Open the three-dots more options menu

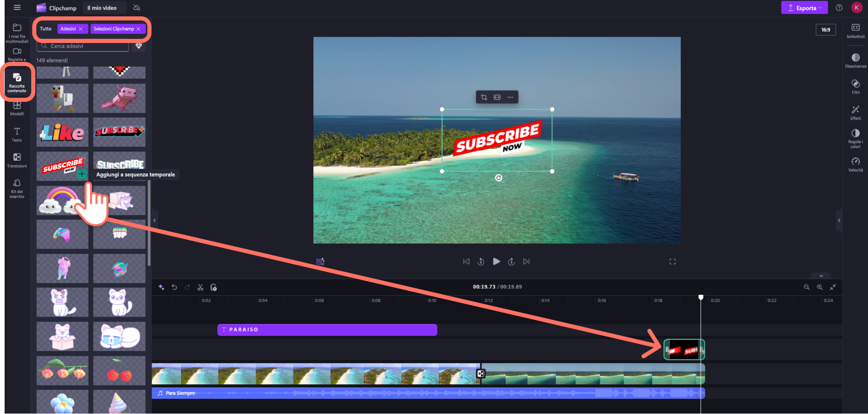click(510, 97)
